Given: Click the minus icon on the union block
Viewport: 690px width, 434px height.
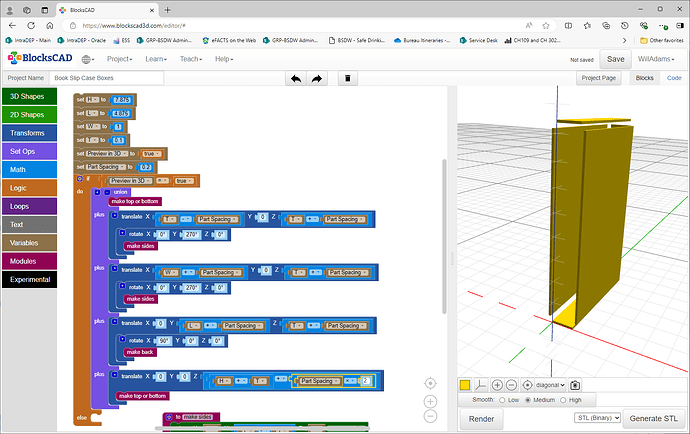Looking at the screenshot, I should point(107,192).
